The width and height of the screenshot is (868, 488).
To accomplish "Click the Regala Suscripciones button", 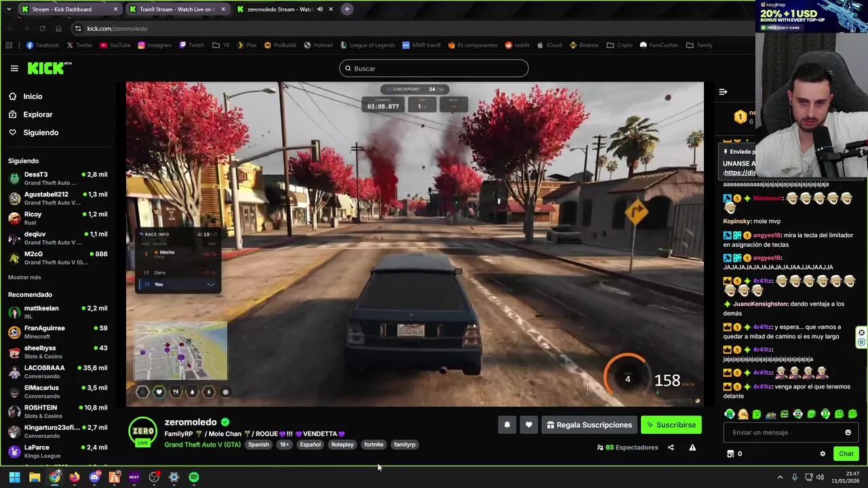I will click(x=589, y=425).
